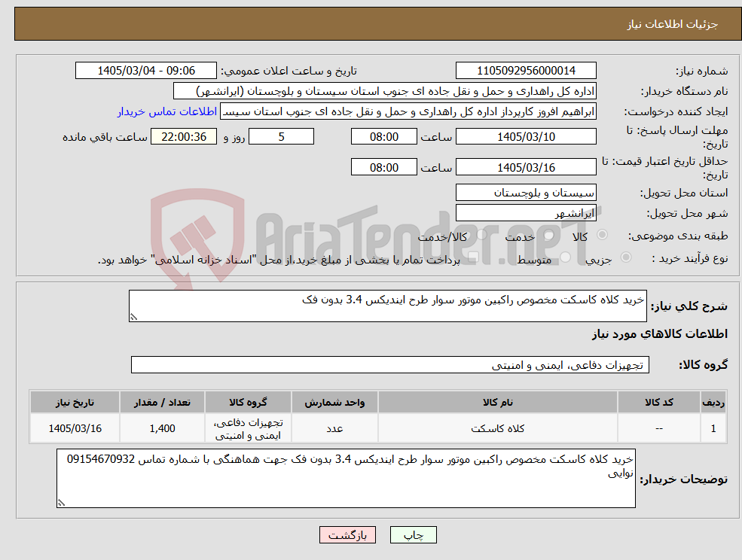Click the شماره نیاز number field
Screen dimensions: 742x560
[526, 71]
